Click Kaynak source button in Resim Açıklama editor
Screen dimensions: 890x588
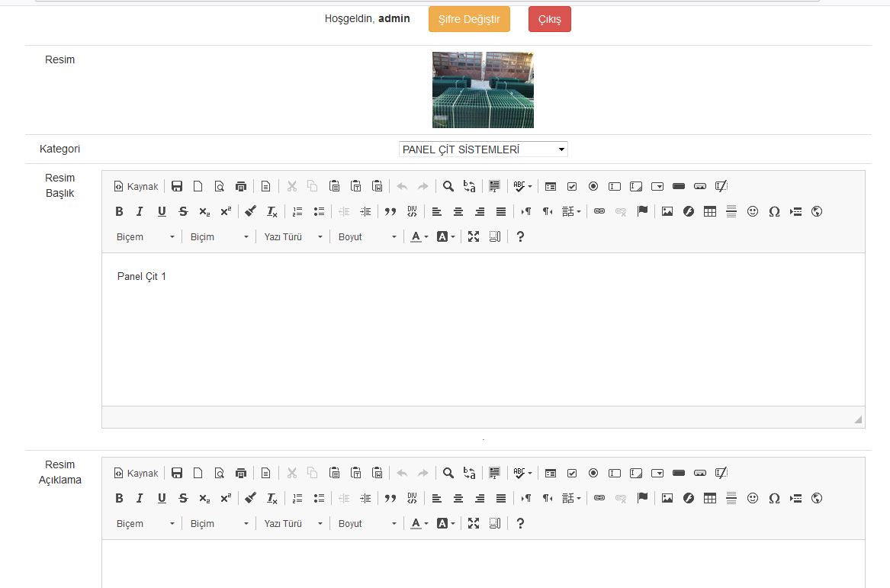(x=137, y=473)
